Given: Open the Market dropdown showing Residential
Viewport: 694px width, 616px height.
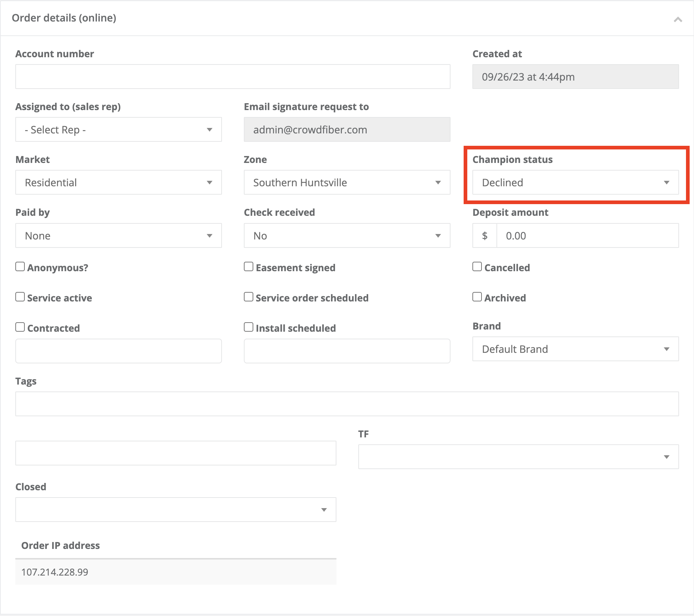Looking at the screenshot, I should coord(118,183).
